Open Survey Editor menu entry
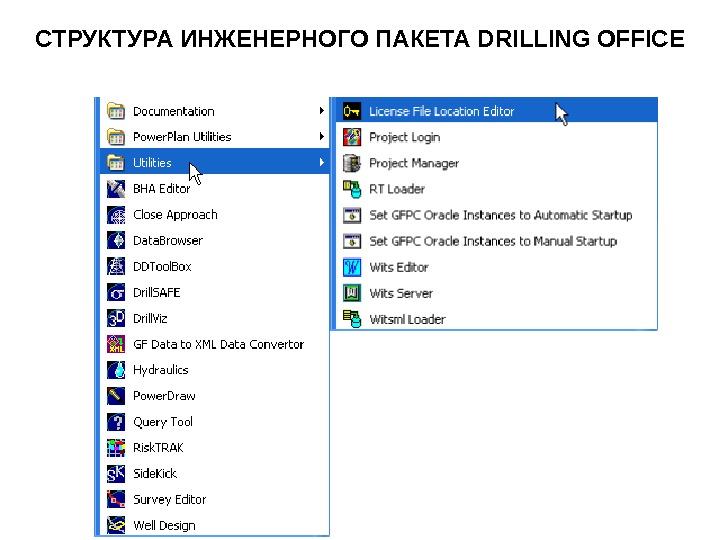 point(214,499)
